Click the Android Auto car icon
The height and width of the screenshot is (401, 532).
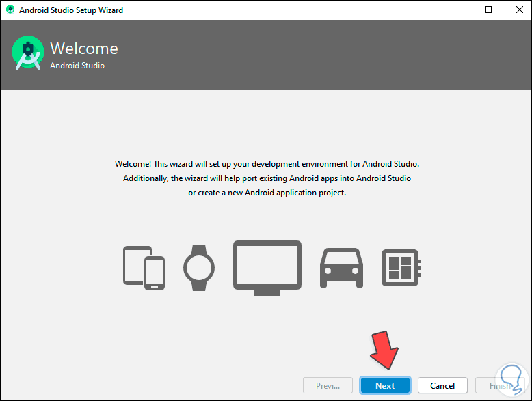341,268
